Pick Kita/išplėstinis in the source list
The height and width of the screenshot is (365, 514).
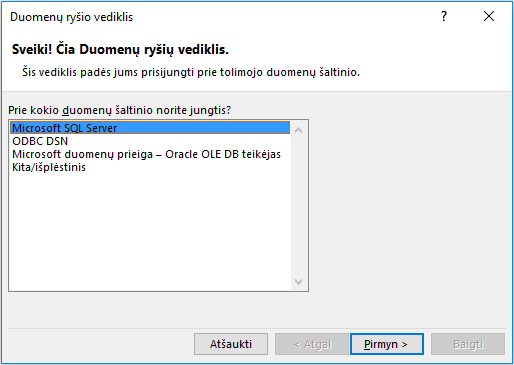point(150,167)
